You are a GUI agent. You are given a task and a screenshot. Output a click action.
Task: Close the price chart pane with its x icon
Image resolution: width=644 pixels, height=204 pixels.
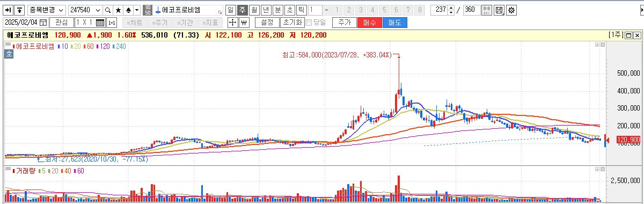(x=603, y=45)
